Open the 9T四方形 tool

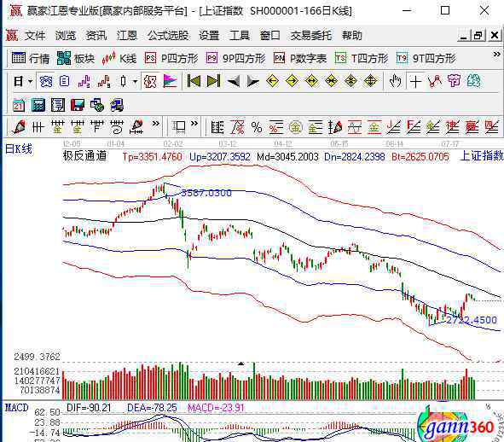[x=426, y=59]
